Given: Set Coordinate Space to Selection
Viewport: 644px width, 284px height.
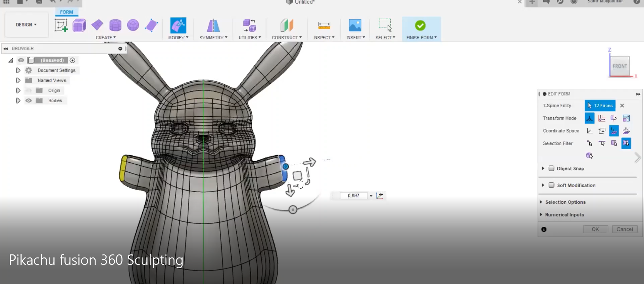Looking at the screenshot, I should click(x=614, y=131).
